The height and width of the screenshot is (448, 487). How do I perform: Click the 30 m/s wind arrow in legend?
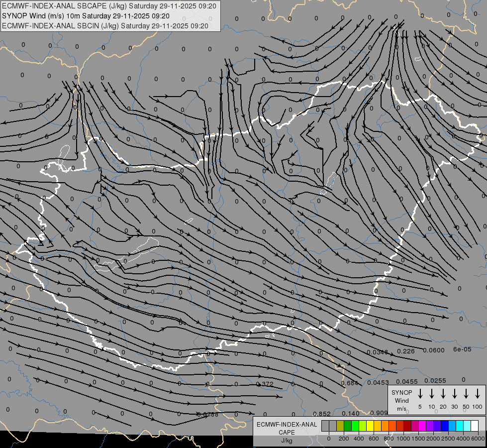coord(454,393)
